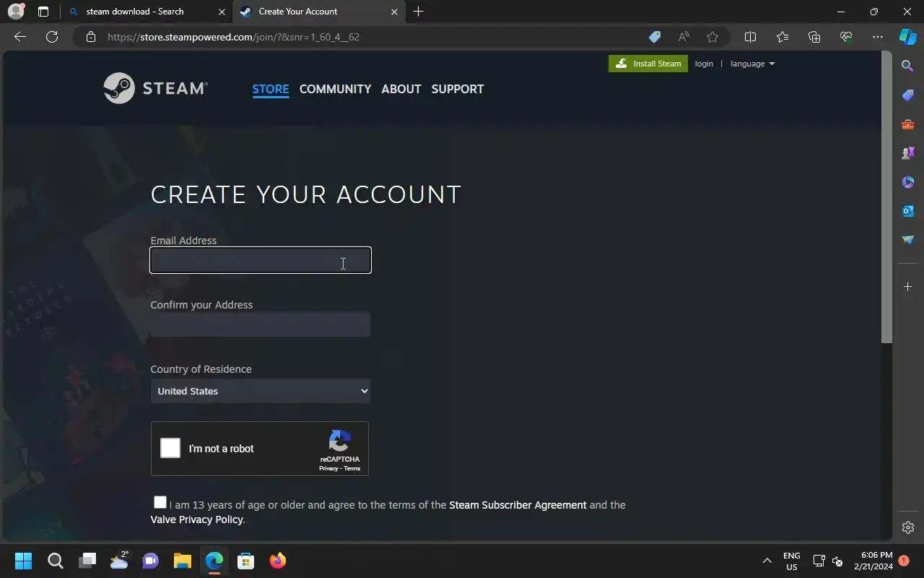This screenshot has height=578, width=924.
Task: Open the sidebar Drop paper-plane icon
Action: click(x=908, y=240)
